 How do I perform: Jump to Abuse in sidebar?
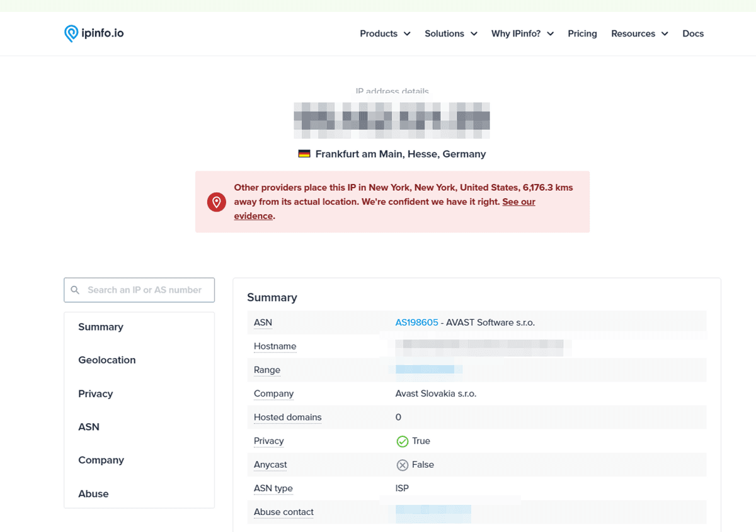[x=93, y=494]
